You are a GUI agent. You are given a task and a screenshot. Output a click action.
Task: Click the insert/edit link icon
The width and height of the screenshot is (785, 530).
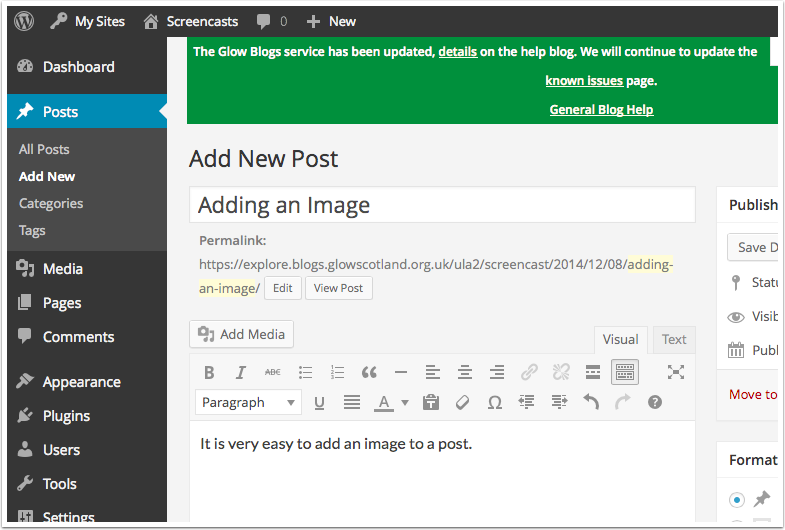529,372
